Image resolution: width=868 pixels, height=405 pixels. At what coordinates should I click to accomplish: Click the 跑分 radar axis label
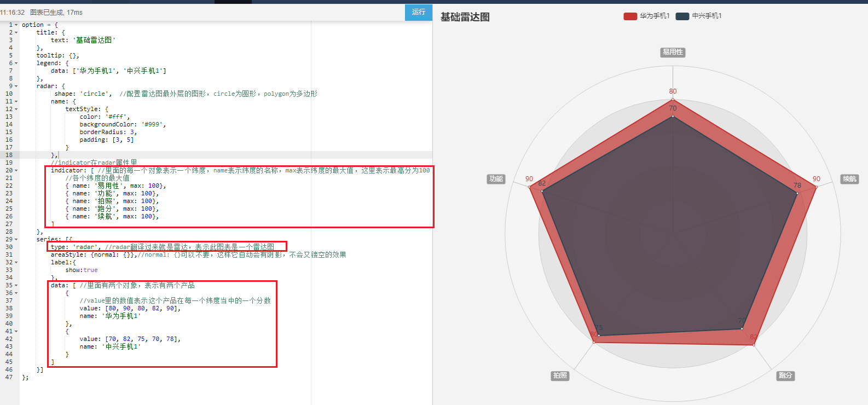(x=785, y=375)
